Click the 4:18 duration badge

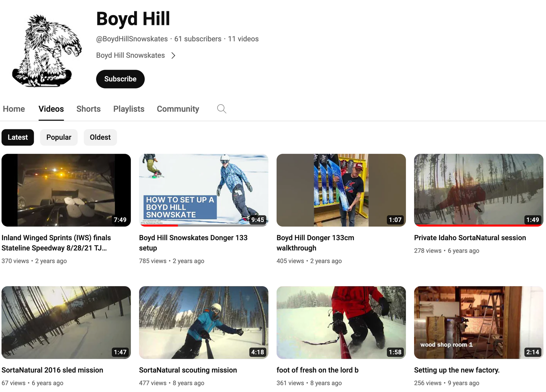[258, 352]
